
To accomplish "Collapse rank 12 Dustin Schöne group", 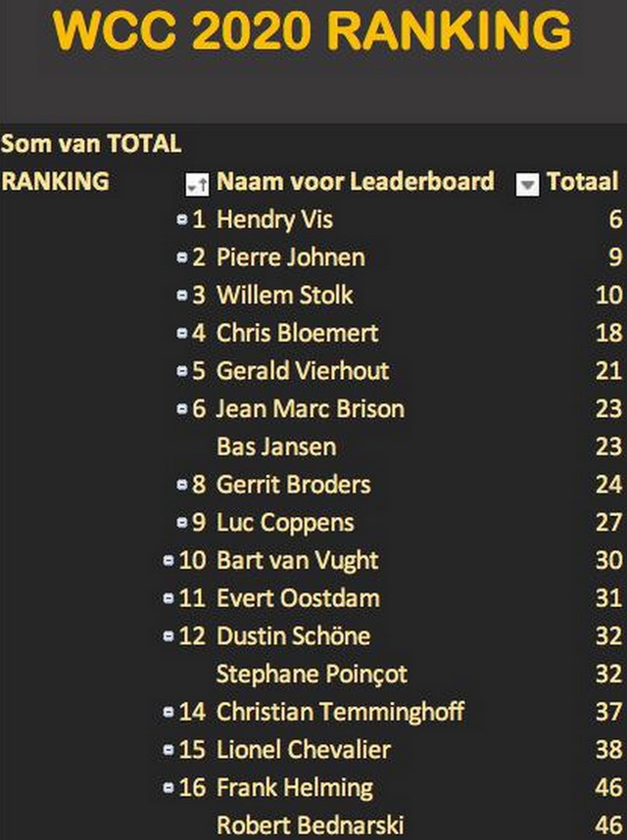I will (169, 636).
